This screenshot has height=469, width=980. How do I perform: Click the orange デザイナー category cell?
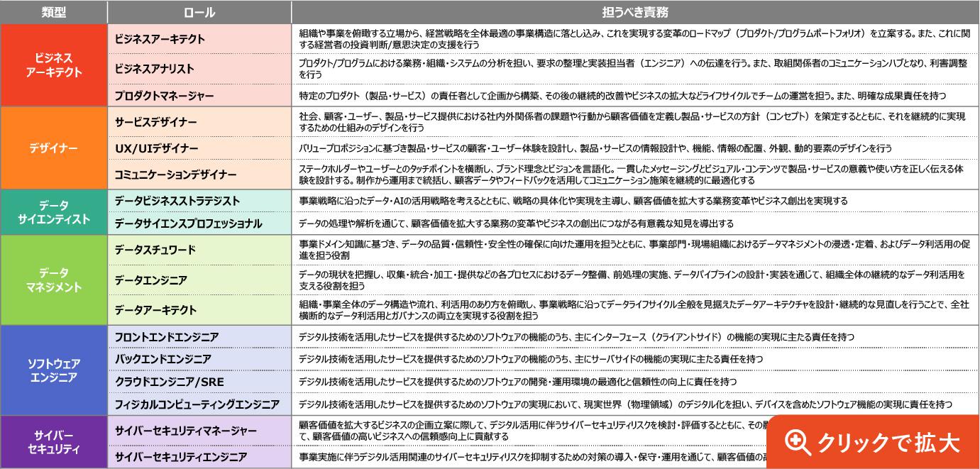pyautogui.click(x=54, y=148)
